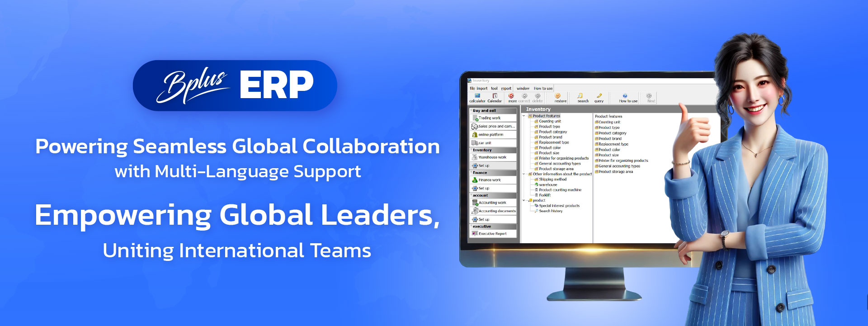Open the file menu
868x326 pixels.
(x=472, y=89)
